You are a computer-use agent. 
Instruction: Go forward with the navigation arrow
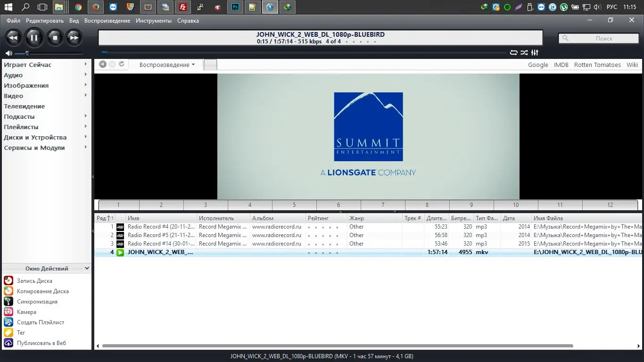112,65
